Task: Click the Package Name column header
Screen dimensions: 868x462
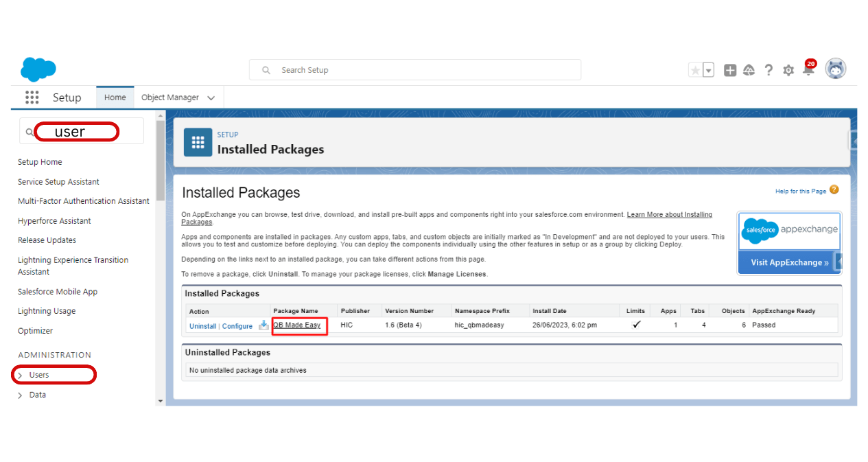Action: tap(296, 311)
